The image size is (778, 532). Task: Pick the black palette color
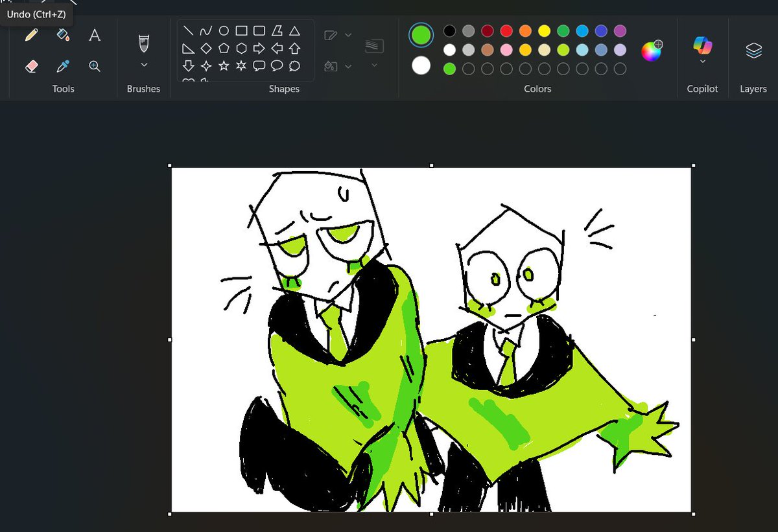click(449, 30)
